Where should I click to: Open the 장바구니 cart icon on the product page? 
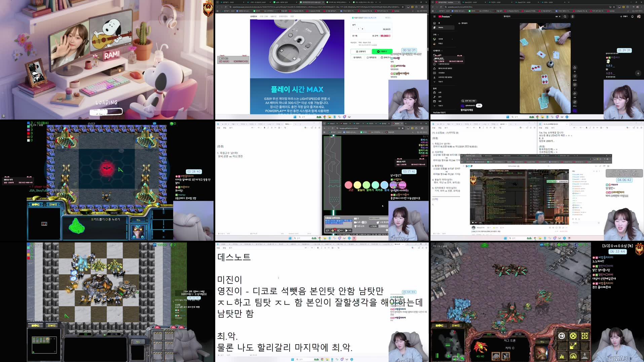pyautogui.click(x=382, y=58)
